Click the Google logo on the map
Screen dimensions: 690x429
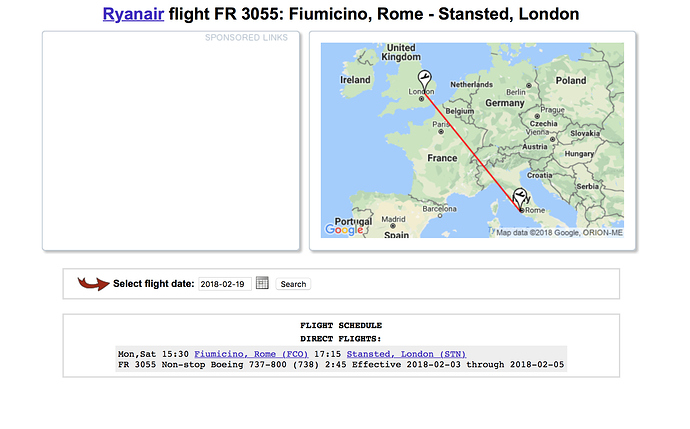click(x=343, y=229)
